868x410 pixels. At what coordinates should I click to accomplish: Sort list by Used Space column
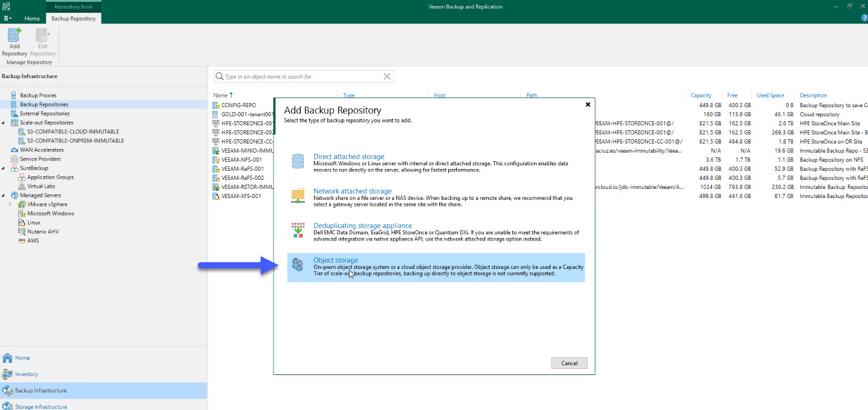point(770,95)
